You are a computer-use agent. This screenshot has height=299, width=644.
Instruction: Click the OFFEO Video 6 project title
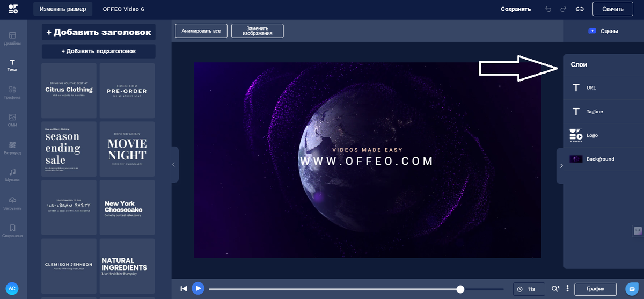(123, 9)
